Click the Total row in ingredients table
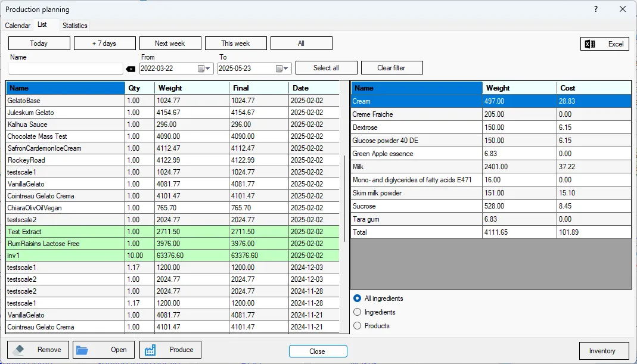The image size is (637, 364). pos(491,232)
